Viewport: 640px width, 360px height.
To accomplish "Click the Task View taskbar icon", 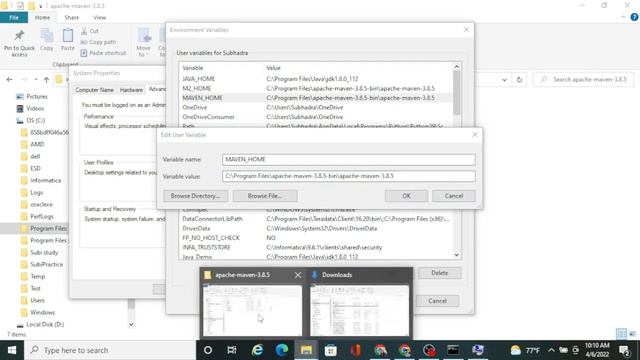I will tap(232, 350).
